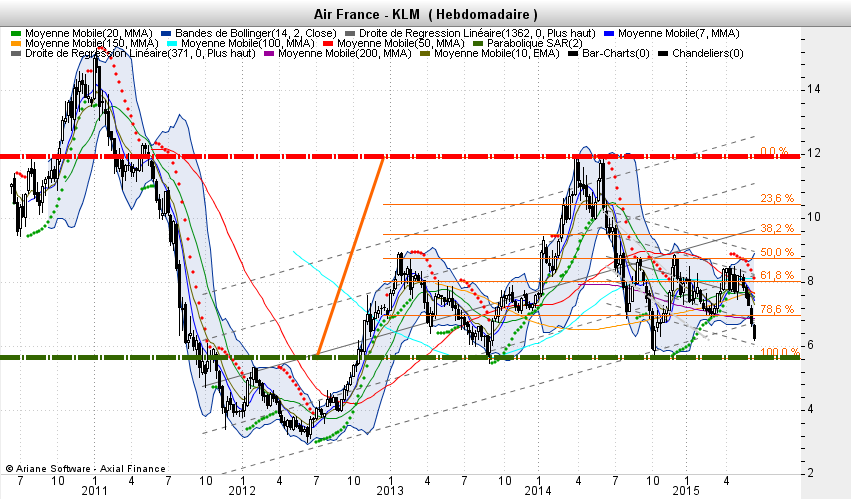The width and height of the screenshot is (851, 499).
Task: Click price axis value 6
Action: 810,345
